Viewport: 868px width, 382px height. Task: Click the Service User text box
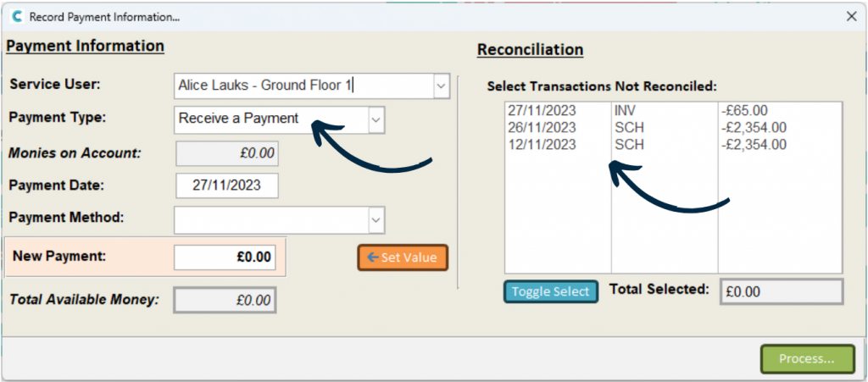pyautogui.click(x=304, y=86)
